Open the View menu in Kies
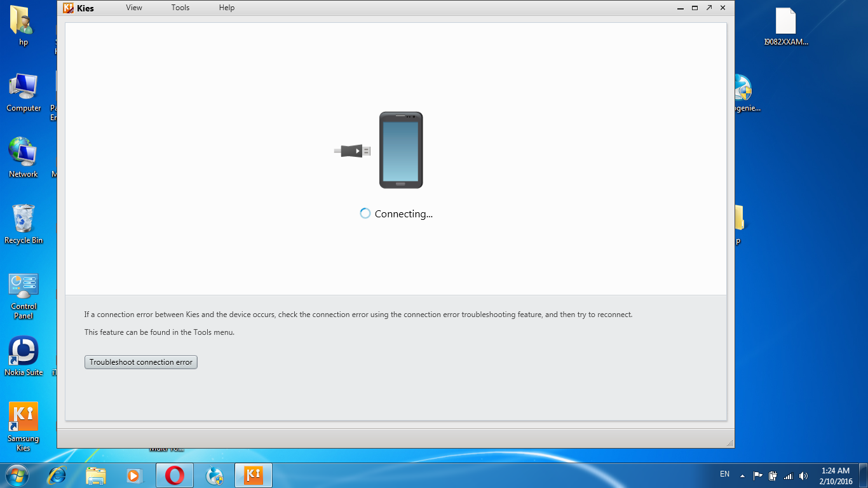Viewport: 868px width, 488px height. click(134, 8)
